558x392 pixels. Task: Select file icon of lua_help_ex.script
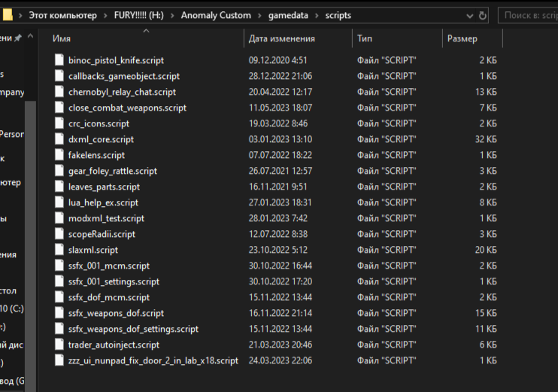59,202
